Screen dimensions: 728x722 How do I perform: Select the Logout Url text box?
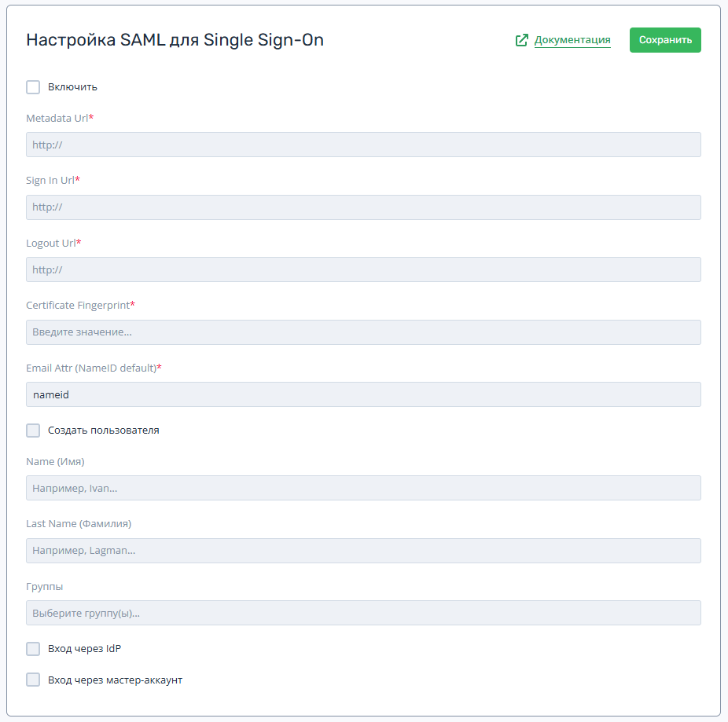363,269
